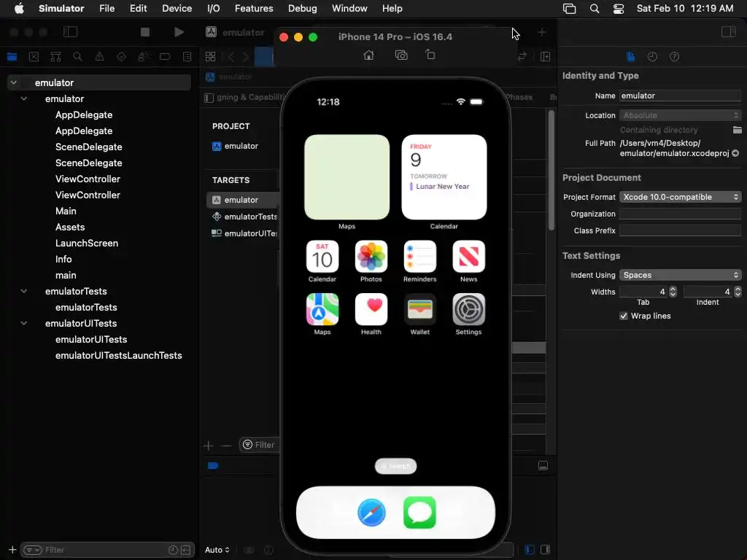Show the History inspector clock icon
Viewport: 747px width, 560px height.
(x=653, y=57)
